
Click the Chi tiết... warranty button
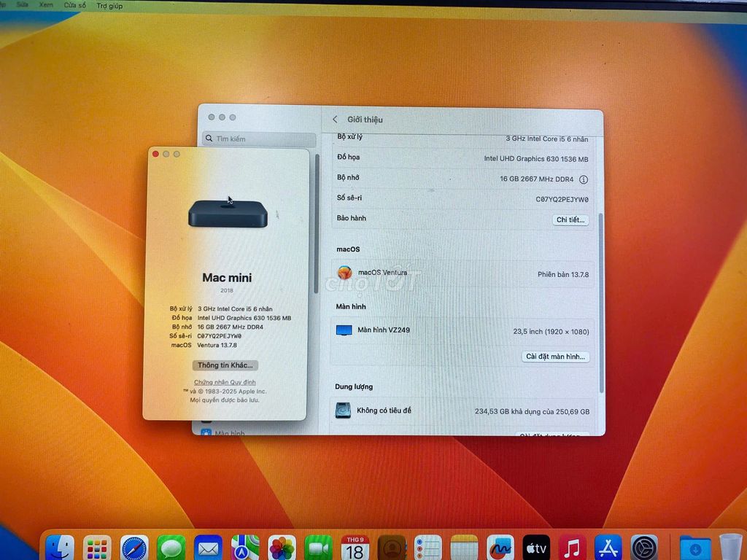point(570,220)
